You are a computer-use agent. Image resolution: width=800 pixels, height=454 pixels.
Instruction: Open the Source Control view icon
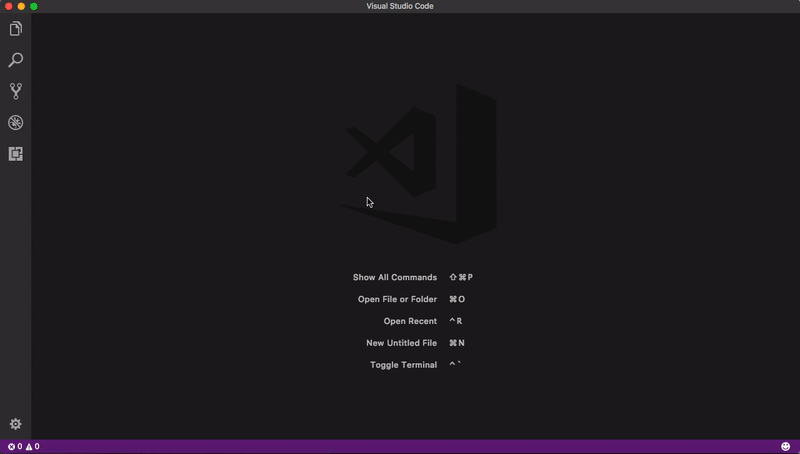(16, 91)
